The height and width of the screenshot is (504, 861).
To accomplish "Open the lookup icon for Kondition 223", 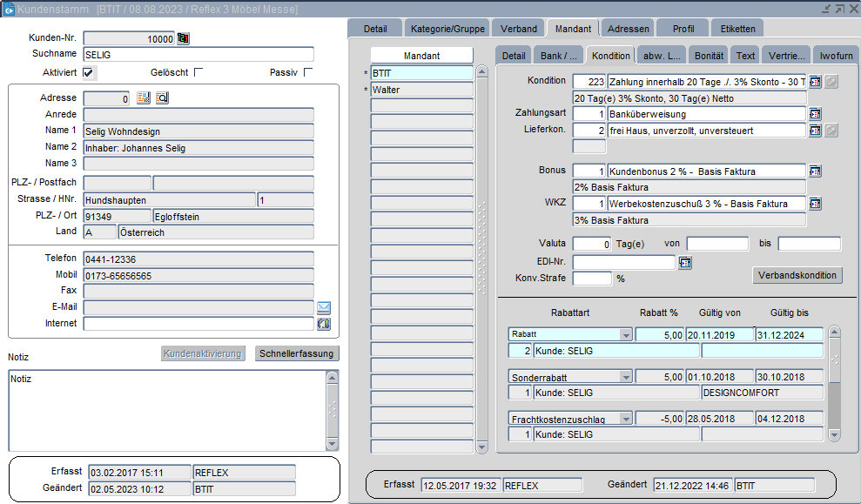I will [x=815, y=81].
